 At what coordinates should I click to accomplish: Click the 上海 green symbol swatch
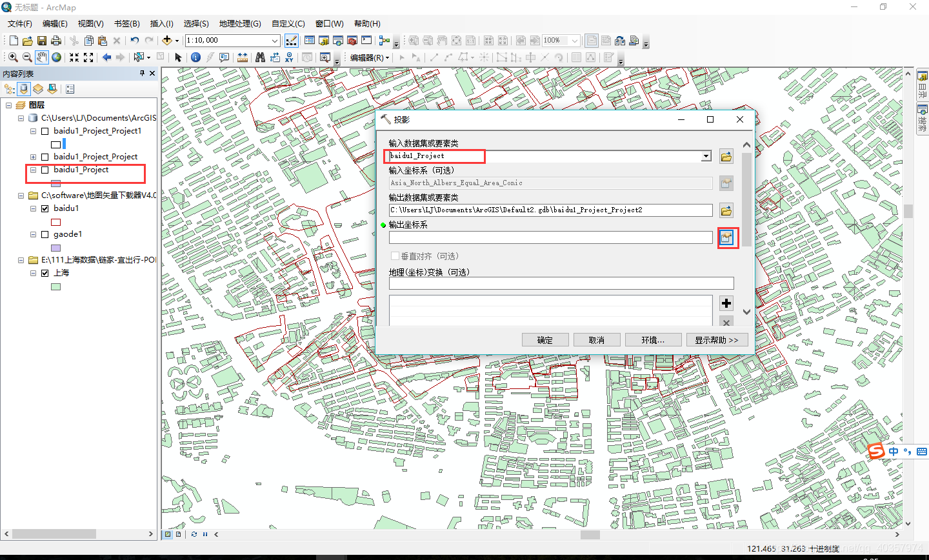point(55,286)
